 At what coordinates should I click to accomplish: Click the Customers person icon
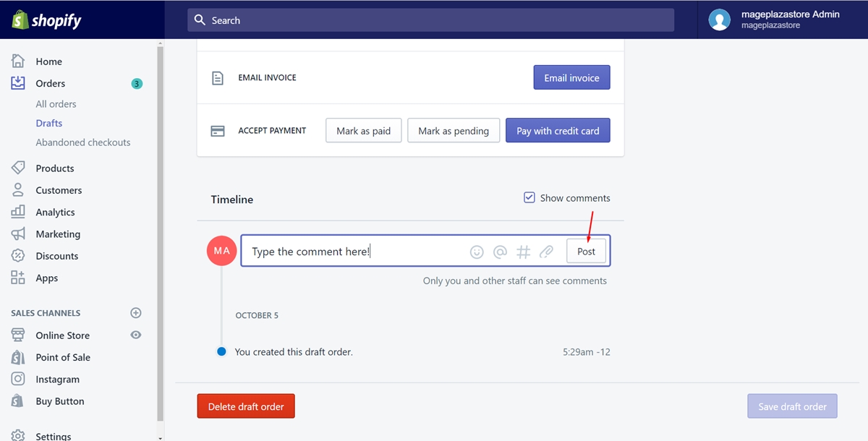tap(18, 190)
